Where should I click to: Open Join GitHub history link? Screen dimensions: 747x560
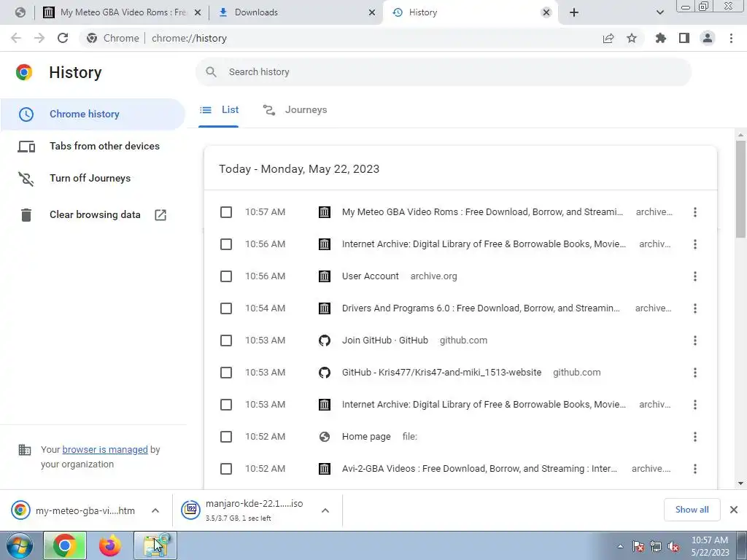385,341
